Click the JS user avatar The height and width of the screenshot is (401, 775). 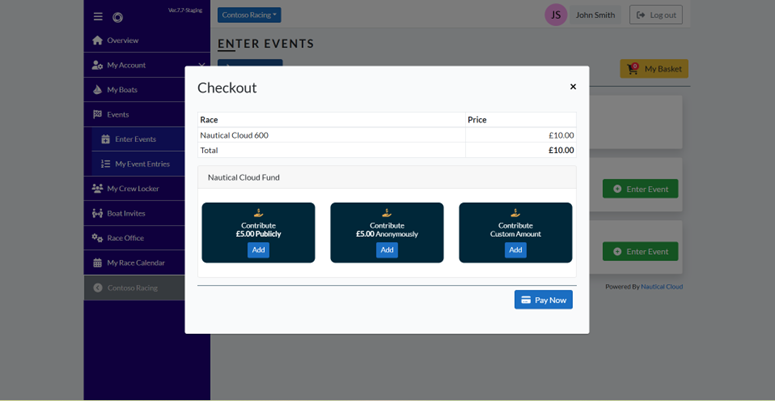coord(556,15)
